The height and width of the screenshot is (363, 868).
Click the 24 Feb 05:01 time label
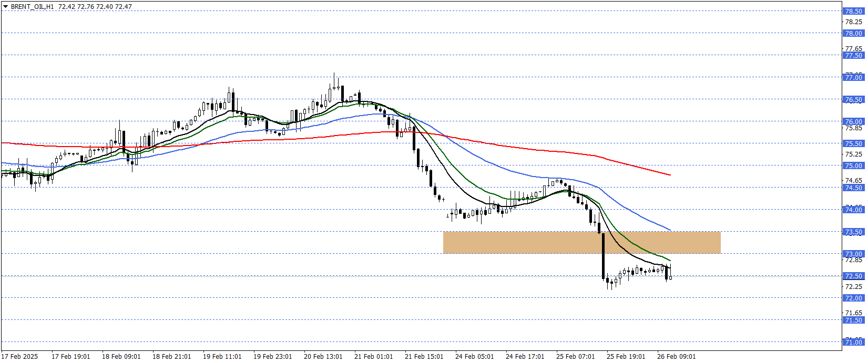(x=474, y=357)
